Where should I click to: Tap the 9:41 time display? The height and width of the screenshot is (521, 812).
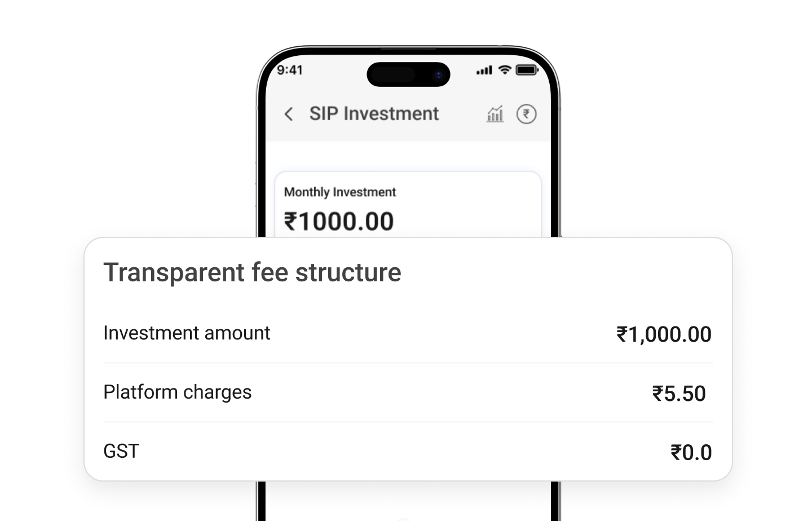(x=290, y=70)
